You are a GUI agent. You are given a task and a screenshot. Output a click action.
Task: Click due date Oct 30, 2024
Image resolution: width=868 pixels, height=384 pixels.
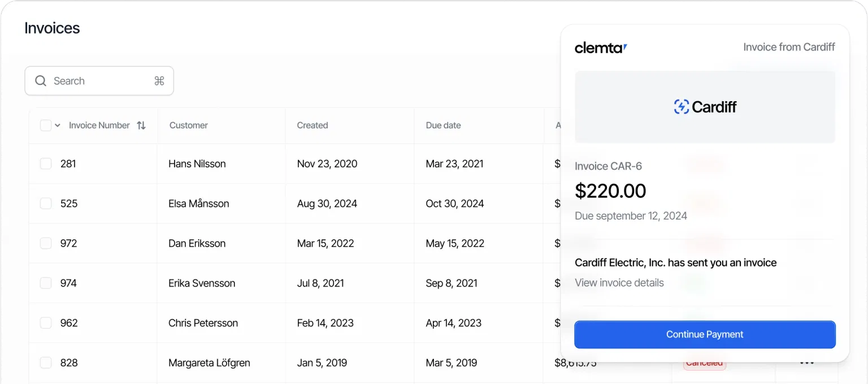(455, 204)
